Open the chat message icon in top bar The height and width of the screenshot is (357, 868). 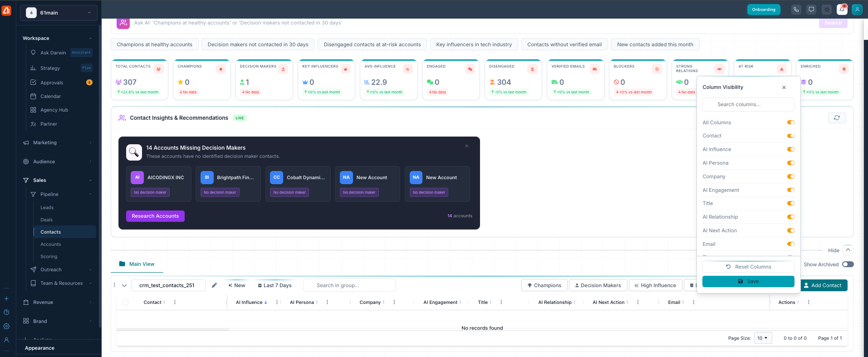[812, 10]
